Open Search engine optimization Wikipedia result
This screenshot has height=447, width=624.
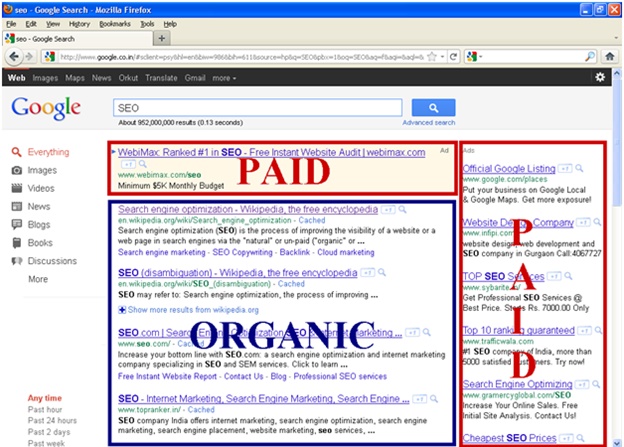[248, 209]
